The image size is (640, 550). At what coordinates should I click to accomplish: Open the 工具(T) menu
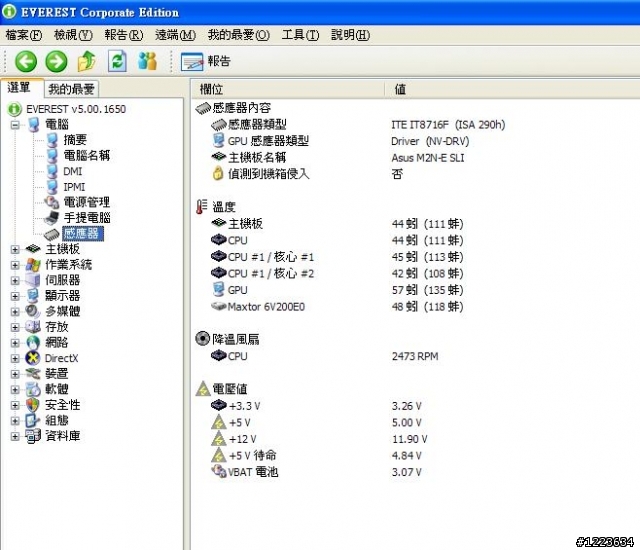[x=300, y=35]
